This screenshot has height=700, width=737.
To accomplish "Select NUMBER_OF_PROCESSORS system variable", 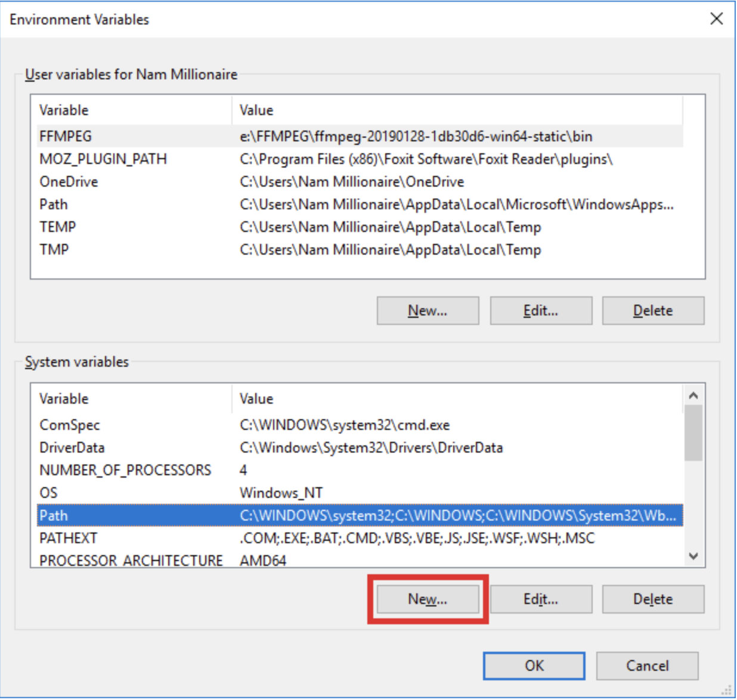I will pyautogui.click(x=360, y=470).
